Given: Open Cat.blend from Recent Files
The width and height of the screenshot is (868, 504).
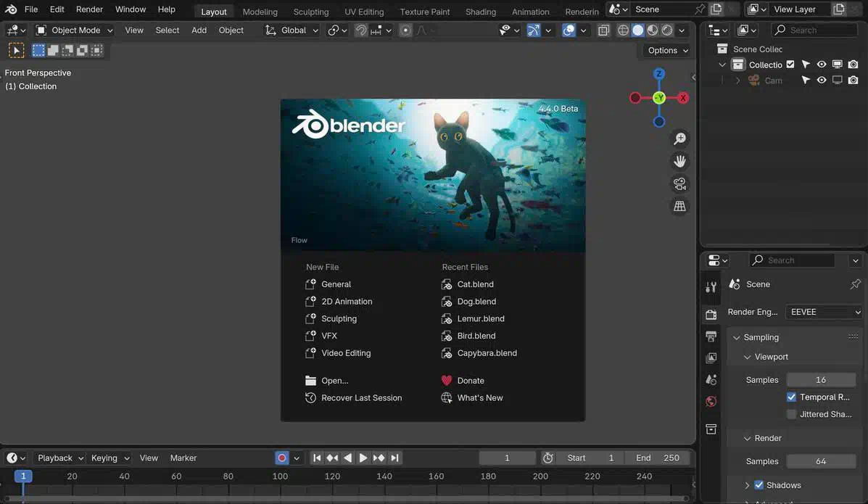Looking at the screenshot, I should tap(475, 284).
